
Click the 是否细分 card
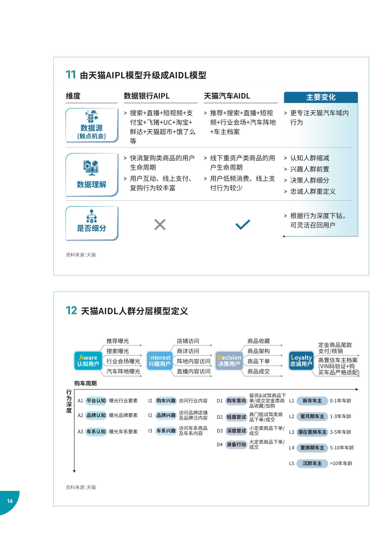coord(92,223)
